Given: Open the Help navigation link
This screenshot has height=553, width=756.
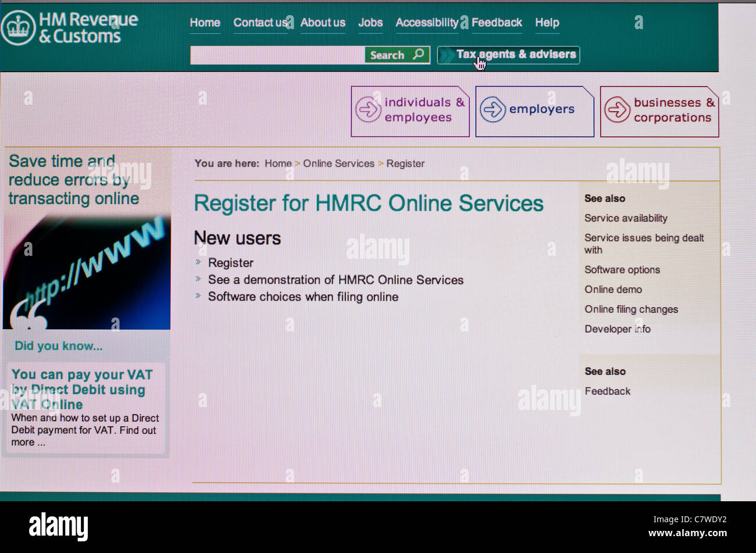Looking at the screenshot, I should (x=547, y=23).
